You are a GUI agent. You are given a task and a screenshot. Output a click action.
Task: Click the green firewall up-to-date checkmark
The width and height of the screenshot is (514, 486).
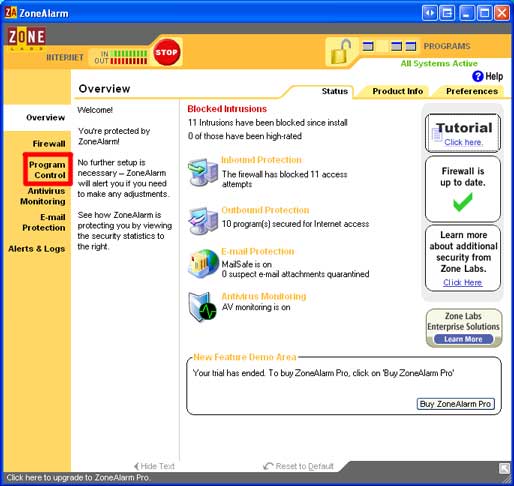(x=463, y=201)
